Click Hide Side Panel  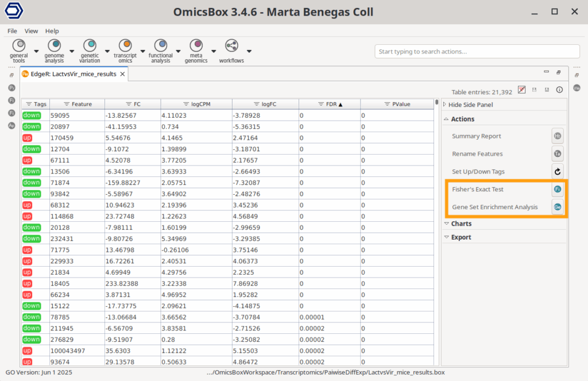(470, 105)
